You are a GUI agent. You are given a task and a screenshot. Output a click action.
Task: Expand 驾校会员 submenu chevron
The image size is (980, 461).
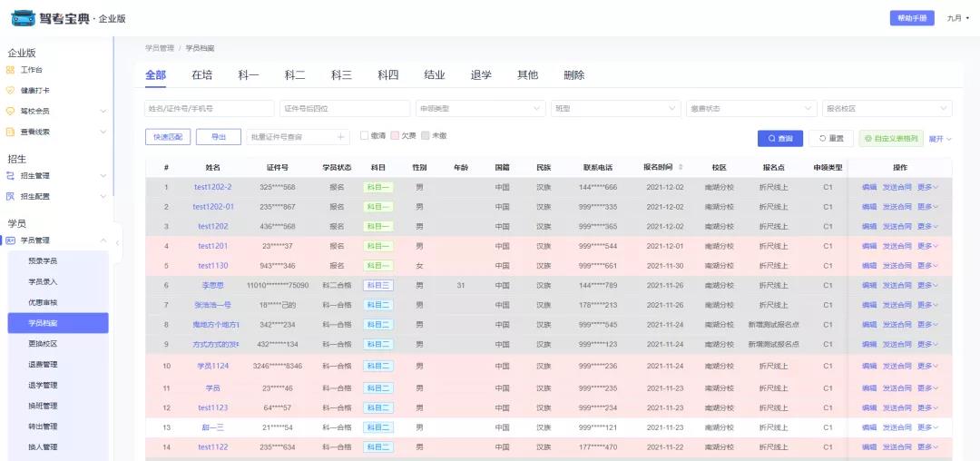(103, 112)
